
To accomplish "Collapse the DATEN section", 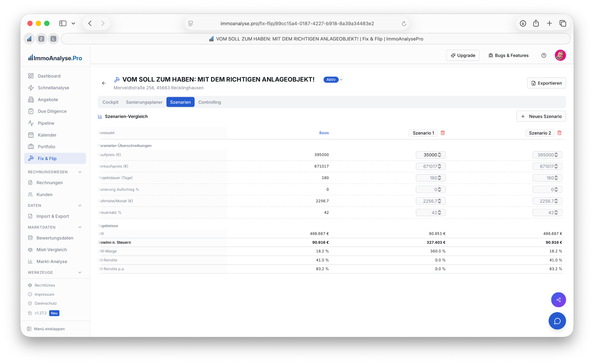I will [x=80, y=205].
